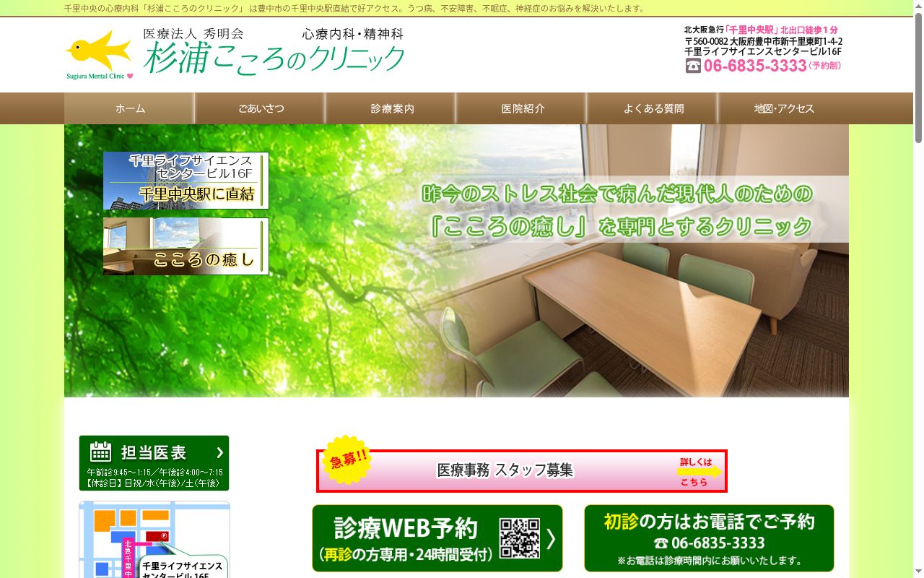Click the scrollbar down arrow
Screen dimensions: 924x578
[918, 572]
